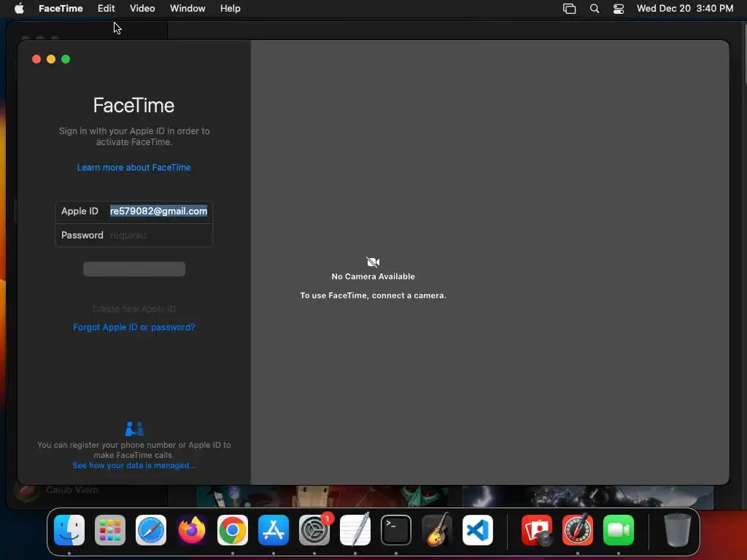
Task: Click the No Camera Available icon
Action: click(373, 262)
